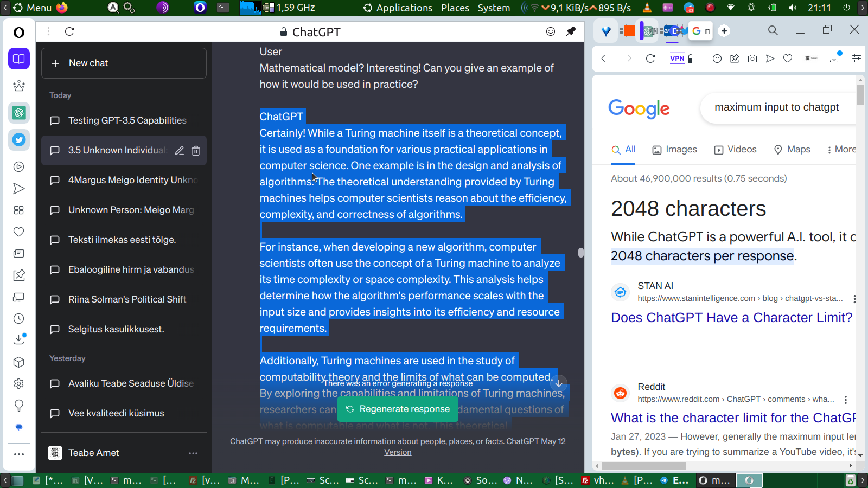Switch to Maps search tab
Viewport: 868px width, 488px height.
(x=792, y=150)
